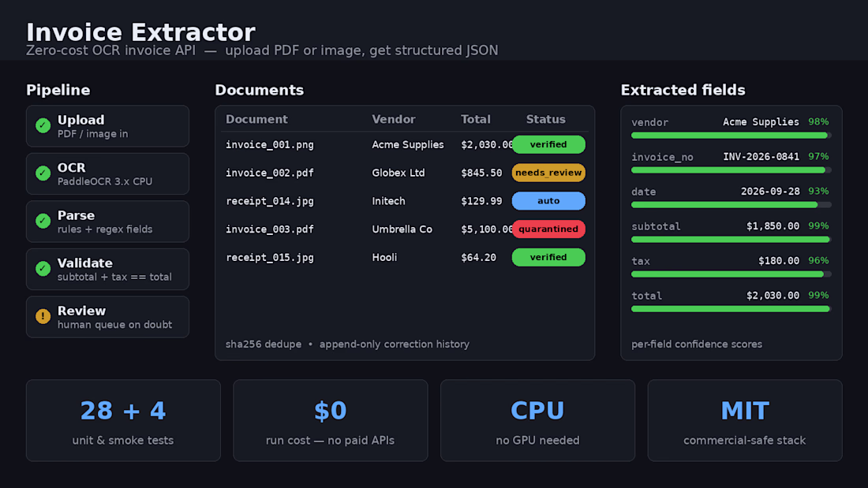Click the 'Status' column header
Screen dimensions: 868x488
546,120
